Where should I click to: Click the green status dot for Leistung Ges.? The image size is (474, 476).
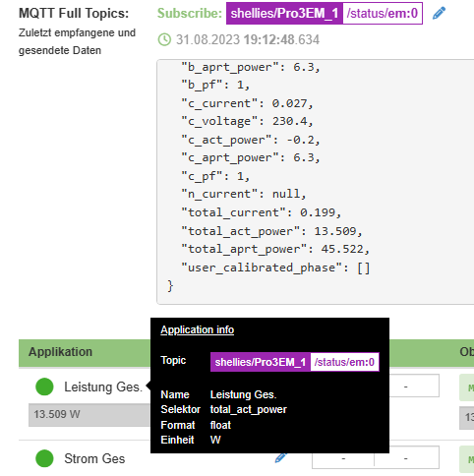(44, 387)
